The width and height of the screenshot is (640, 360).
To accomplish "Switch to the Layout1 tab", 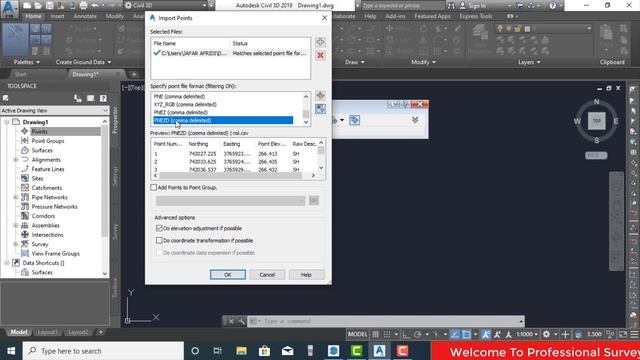I will [x=47, y=332].
